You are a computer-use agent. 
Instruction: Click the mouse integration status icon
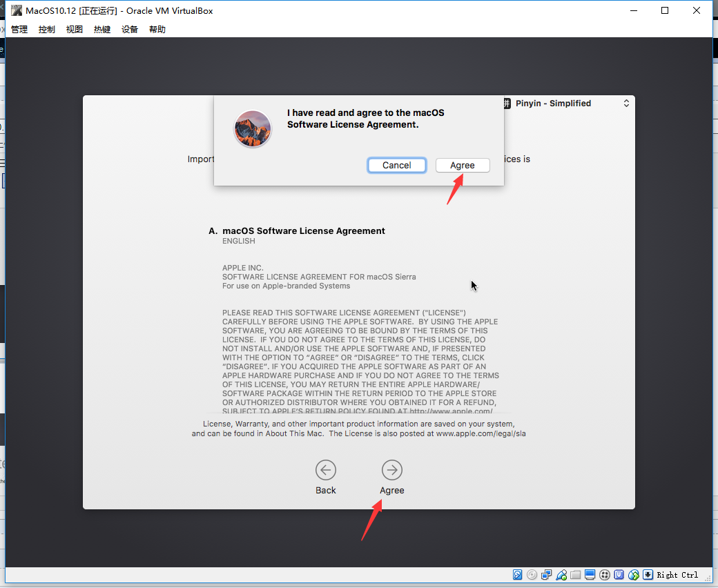tap(634, 575)
